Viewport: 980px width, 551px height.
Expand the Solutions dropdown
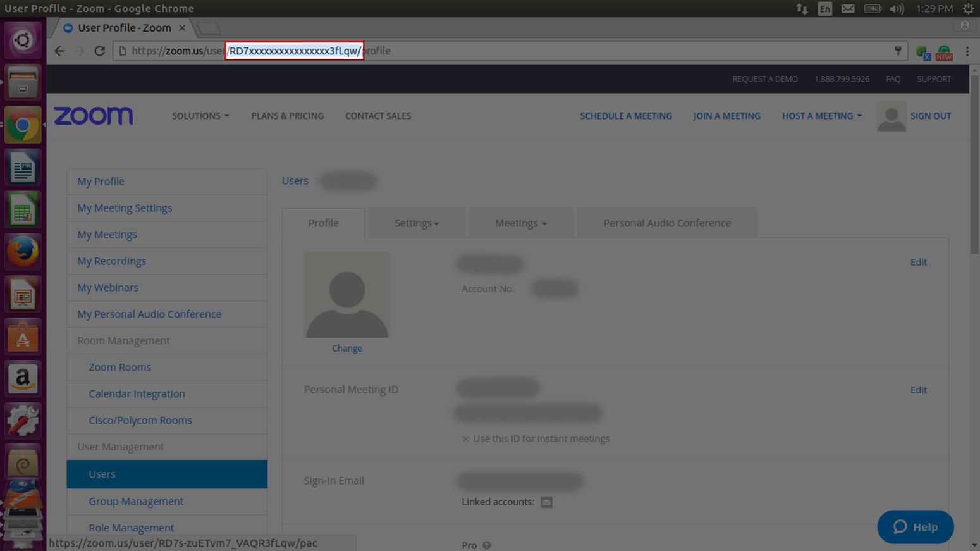tap(200, 116)
